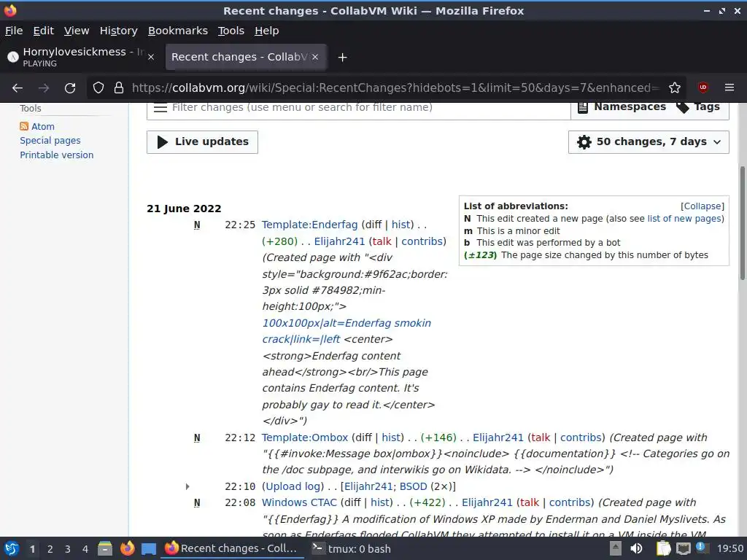
Task: Reload the current page
Action: pos(70,88)
